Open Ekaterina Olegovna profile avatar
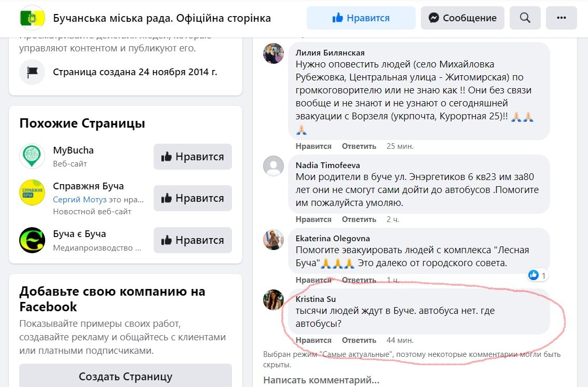 click(x=274, y=239)
